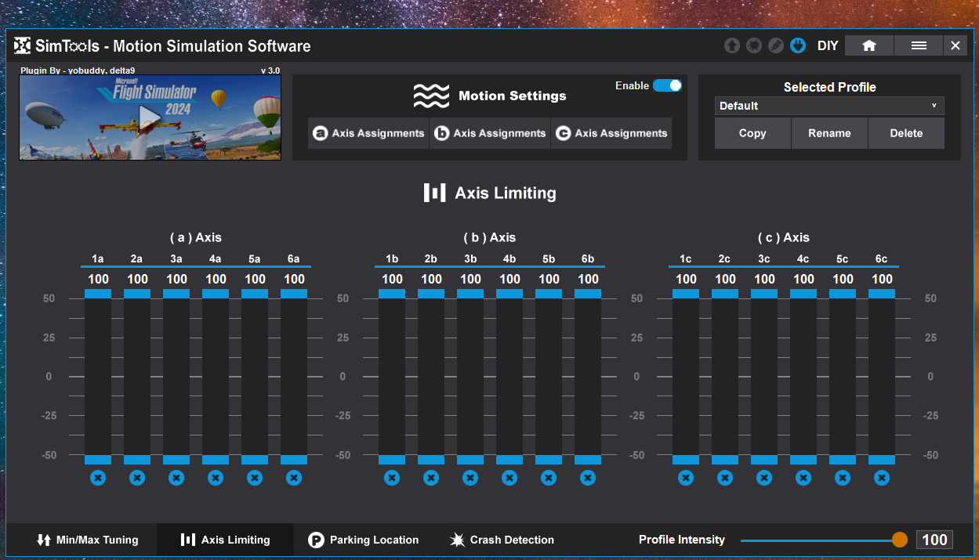Reset axis 3b with its X icon

click(x=470, y=477)
